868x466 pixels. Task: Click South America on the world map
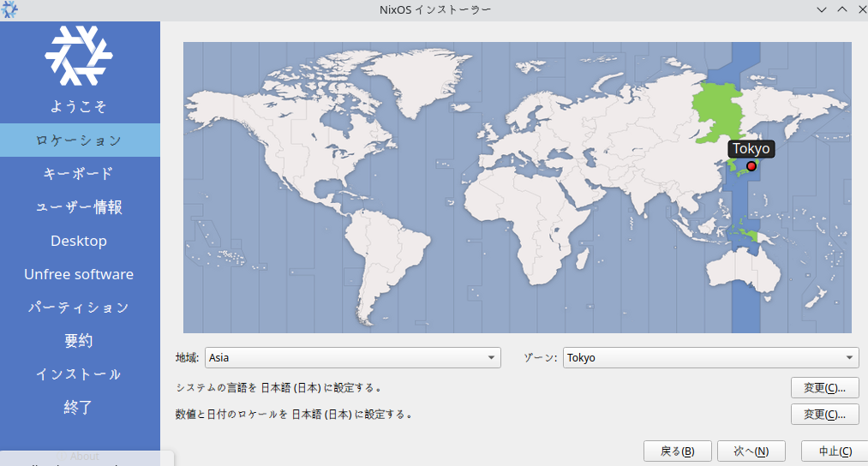pyautogui.click(x=387, y=260)
